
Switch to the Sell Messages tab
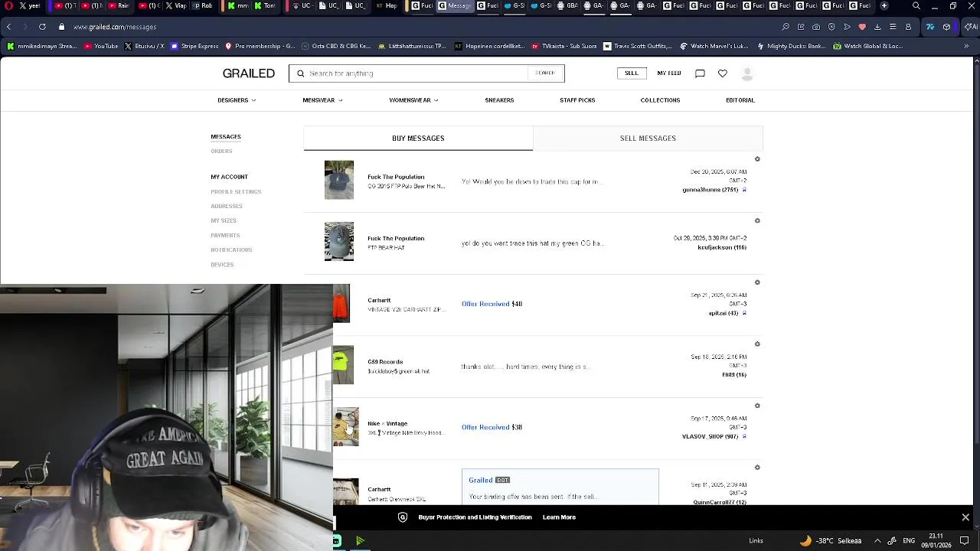click(x=648, y=139)
